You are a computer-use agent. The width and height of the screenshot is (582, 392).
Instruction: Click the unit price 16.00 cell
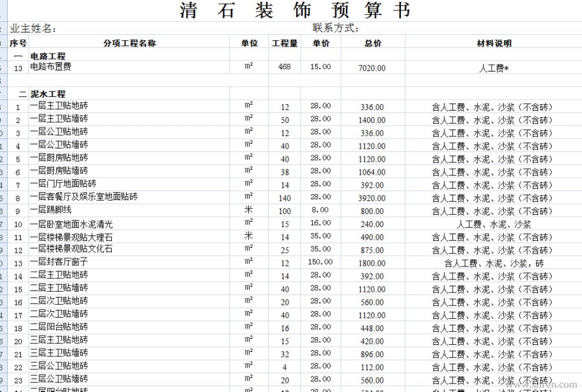(x=321, y=223)
